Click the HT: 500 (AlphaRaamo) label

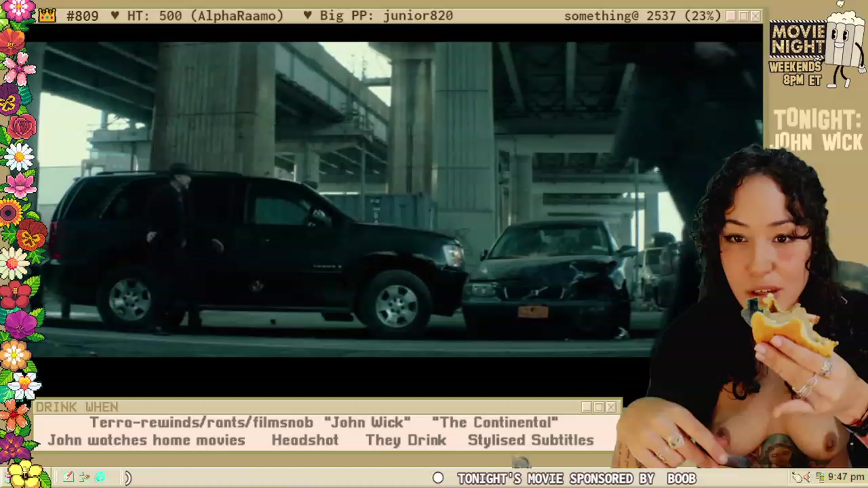(205, 16)
